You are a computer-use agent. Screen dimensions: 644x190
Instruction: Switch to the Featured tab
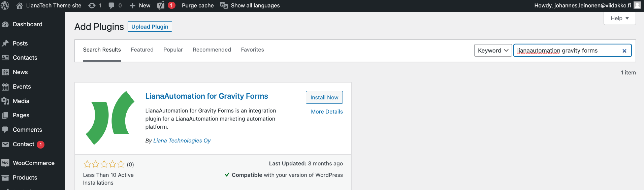142,50
